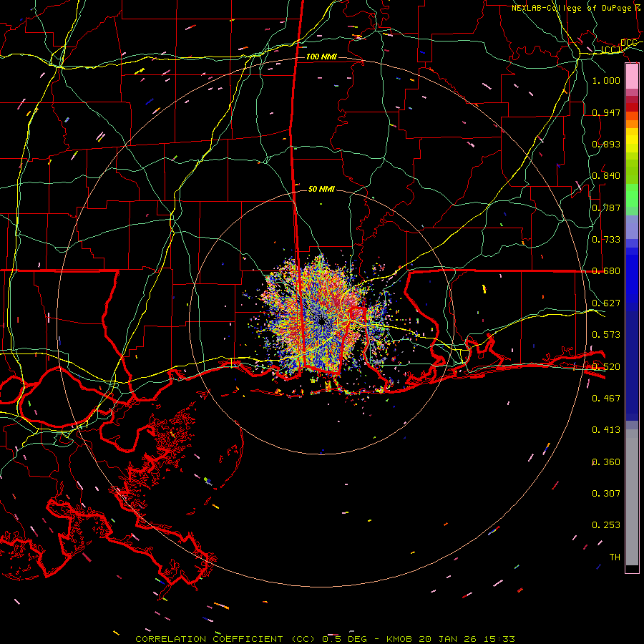Select the 0.360 value on the color scale
The height and width of the screenshot is (644, 644).
pyautogui.click(x=606, y=462)
